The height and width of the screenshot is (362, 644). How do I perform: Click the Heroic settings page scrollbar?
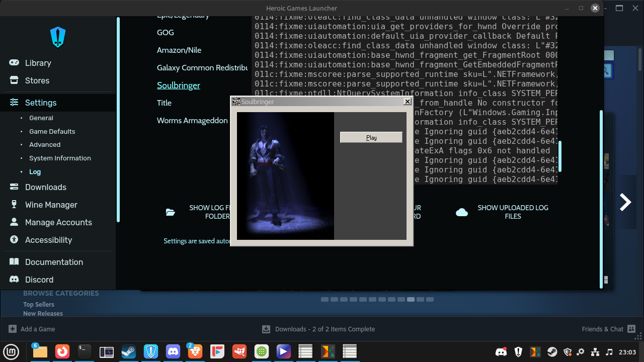pyautogui.click(x=601, y=199)
